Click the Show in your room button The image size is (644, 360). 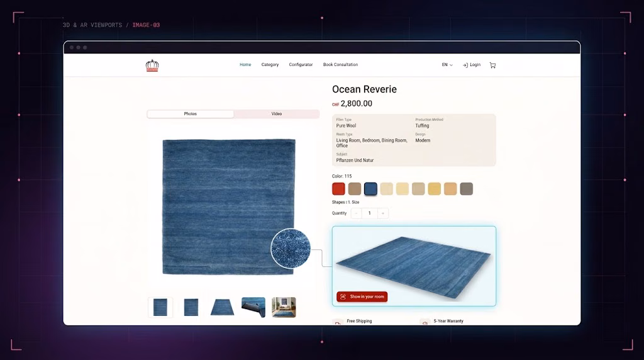(x=362, y=296)
